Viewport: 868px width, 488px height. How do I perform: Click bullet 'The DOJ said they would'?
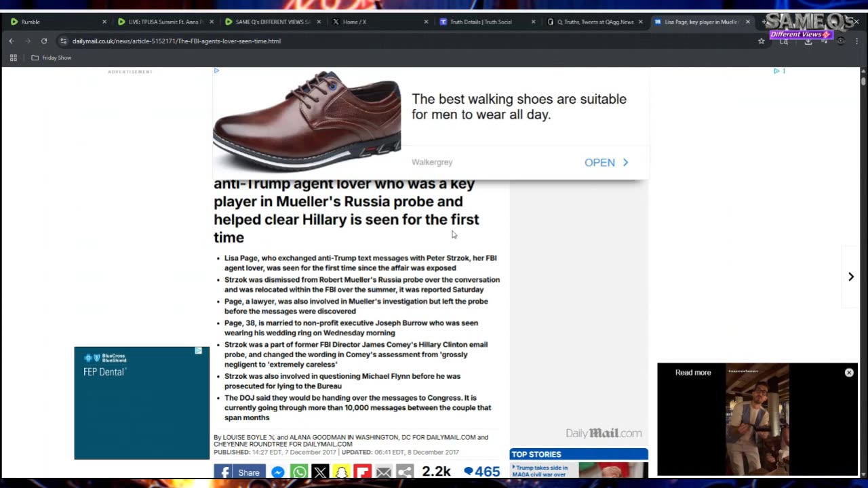(358, 408)
